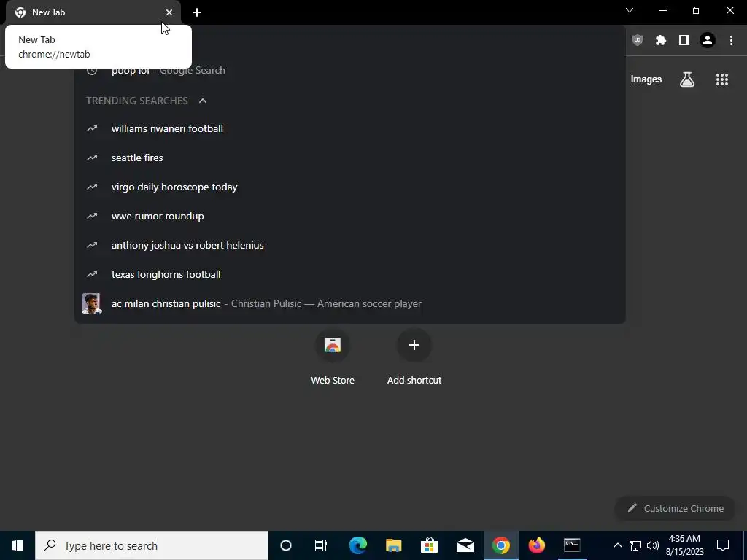Click trending arrow beside wwe rumor roundup
The height and width of the screenshot is (560, 747).
92,216
